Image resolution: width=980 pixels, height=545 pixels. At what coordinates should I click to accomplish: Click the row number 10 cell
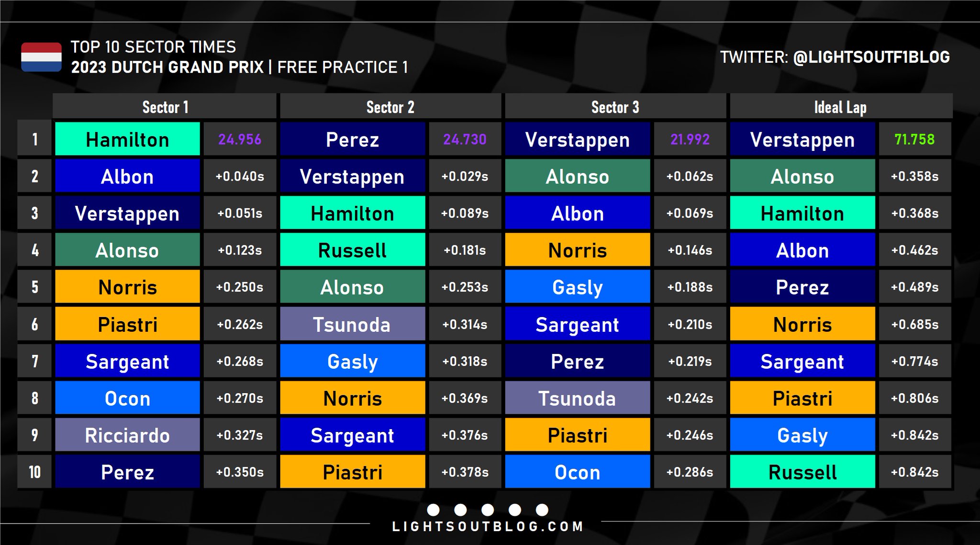[x=34, y=472]
